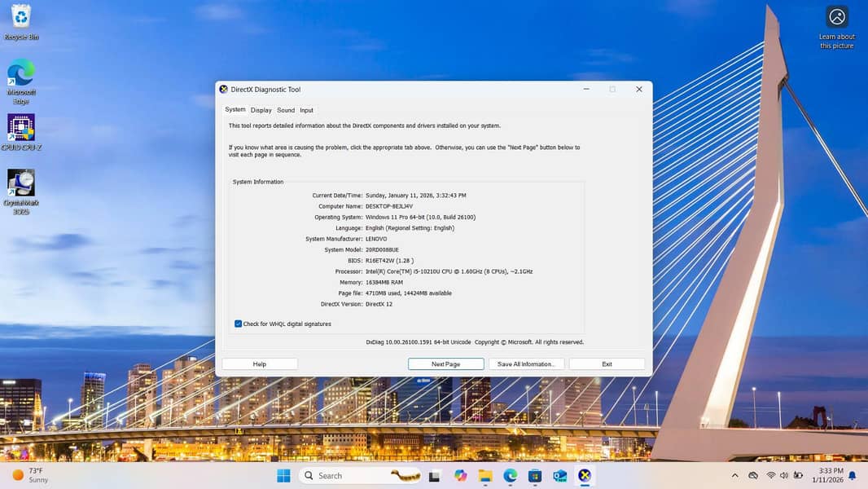Open the CrystalMark desktop shortcut
The width and height of the screenshot is (868, 489).
coord(21,183)
